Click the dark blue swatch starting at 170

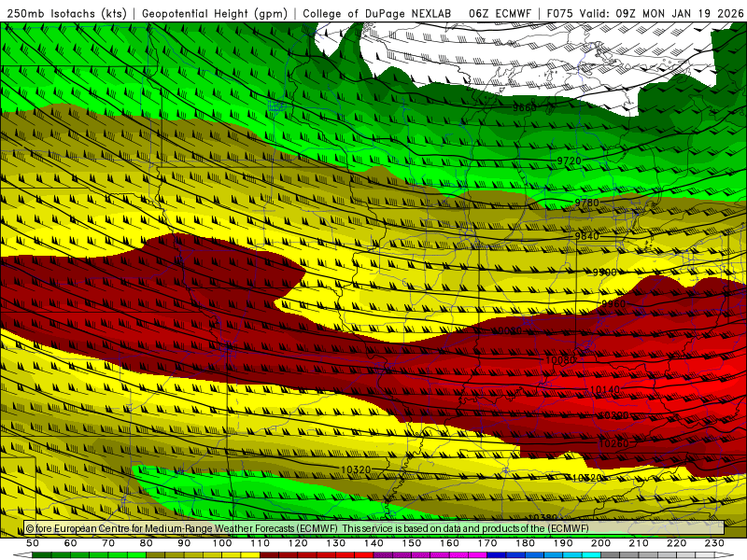(497, 555)
